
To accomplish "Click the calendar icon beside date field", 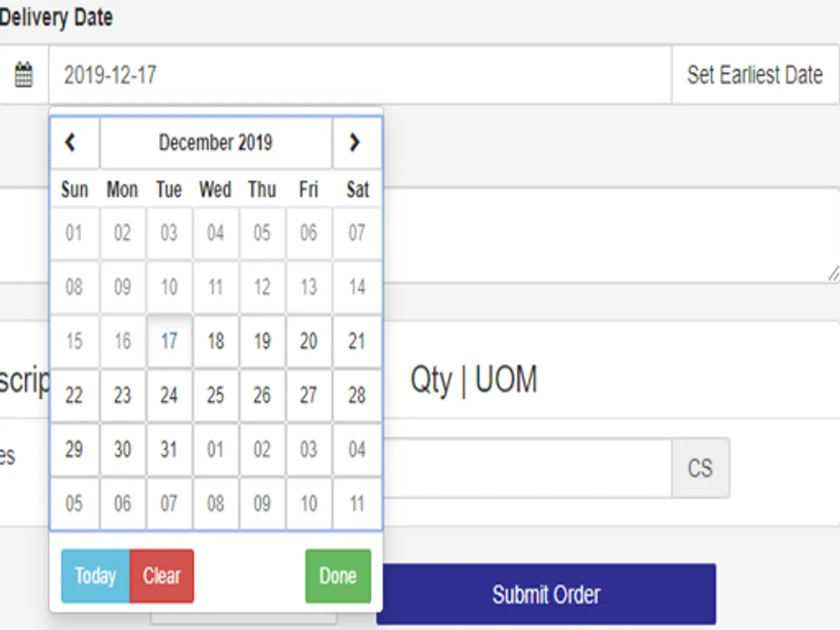I will coord(24,75).
